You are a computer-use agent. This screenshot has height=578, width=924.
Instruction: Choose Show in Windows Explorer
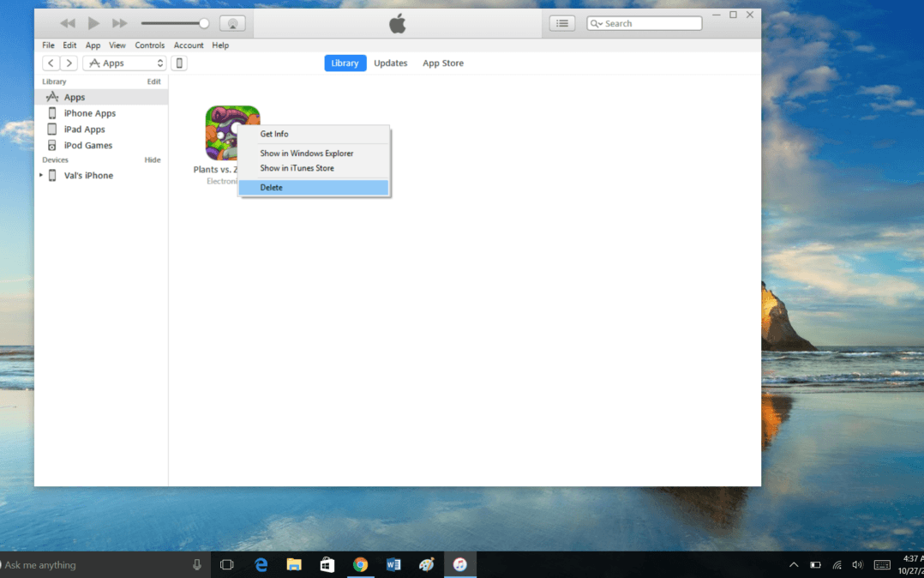[314, 154]
